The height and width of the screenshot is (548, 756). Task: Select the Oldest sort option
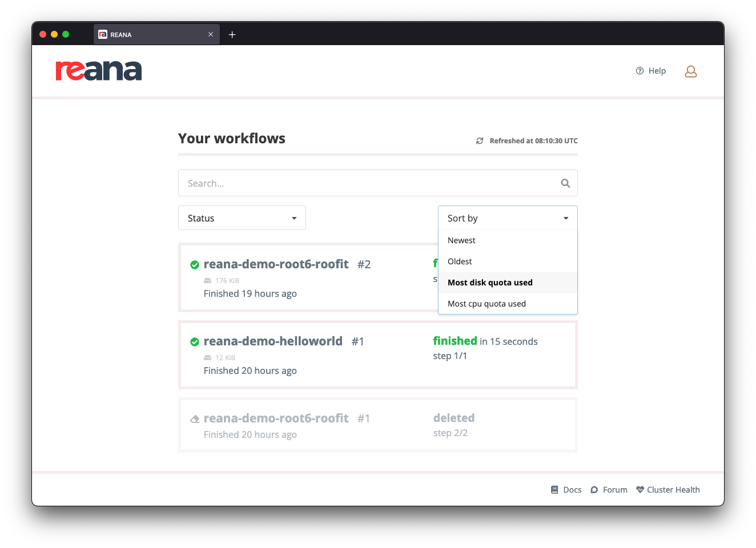(x=460, y=261)
